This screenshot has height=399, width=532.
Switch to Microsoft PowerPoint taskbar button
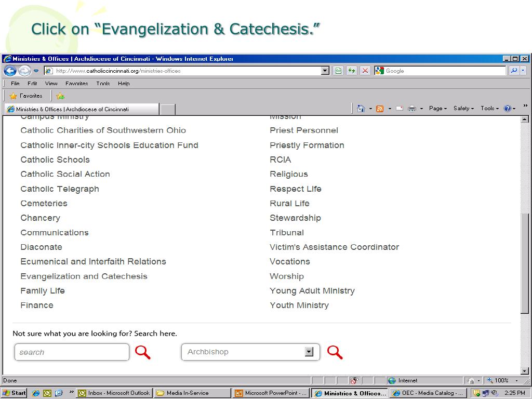point(272,393)
